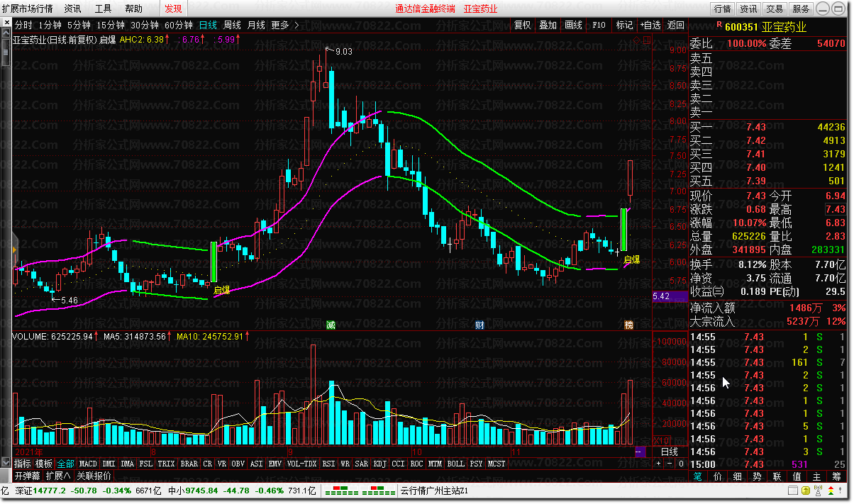854x504 pixels.
Task: Click the 全部 indicators tab
Action: click(x=65, y=464)
